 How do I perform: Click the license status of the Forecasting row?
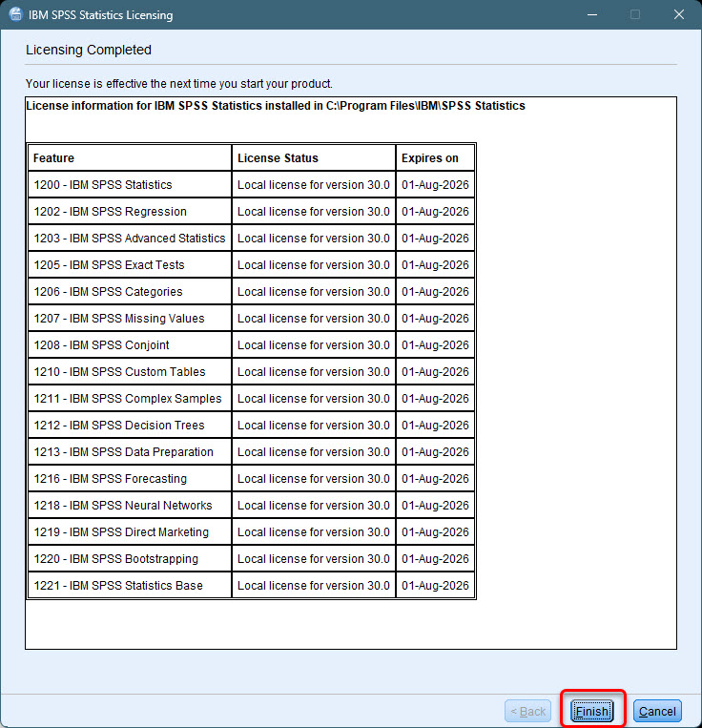click(314, 478)
